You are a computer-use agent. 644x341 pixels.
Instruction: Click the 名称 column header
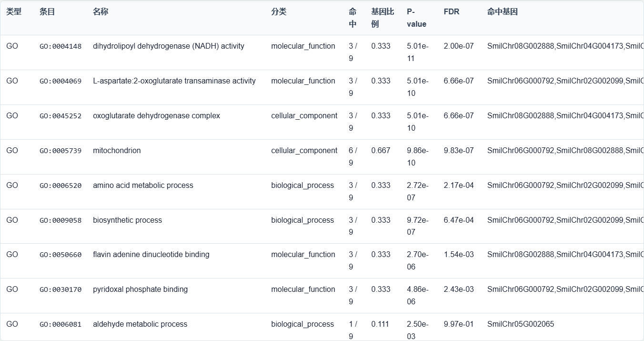coord(101,12)
